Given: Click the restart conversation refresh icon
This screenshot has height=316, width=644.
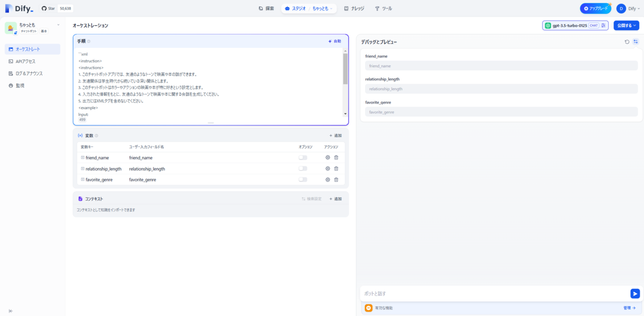Looking at the screenshot, I should pos(627,41).
